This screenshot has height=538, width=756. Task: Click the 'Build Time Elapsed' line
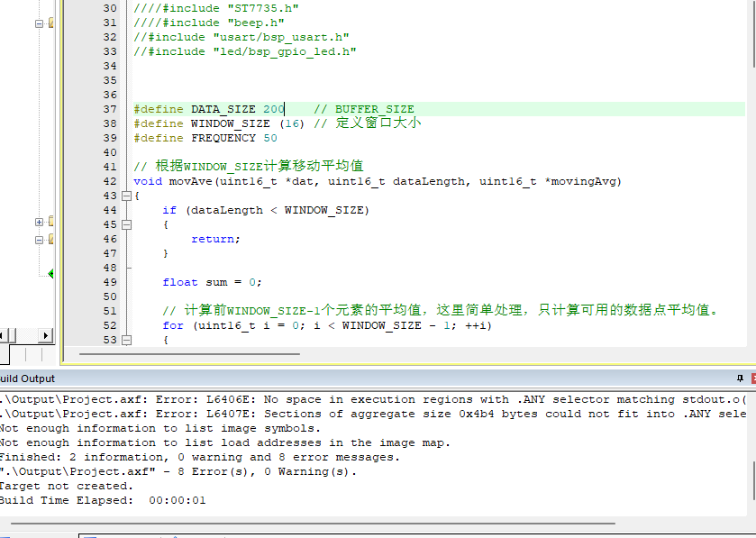[103, 500]
